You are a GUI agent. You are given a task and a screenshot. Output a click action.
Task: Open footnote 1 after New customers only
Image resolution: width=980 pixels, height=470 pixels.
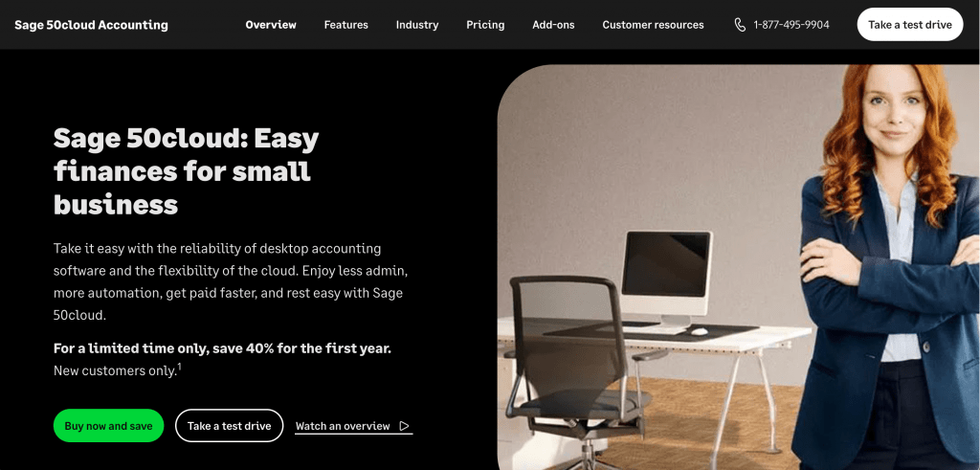179,367
